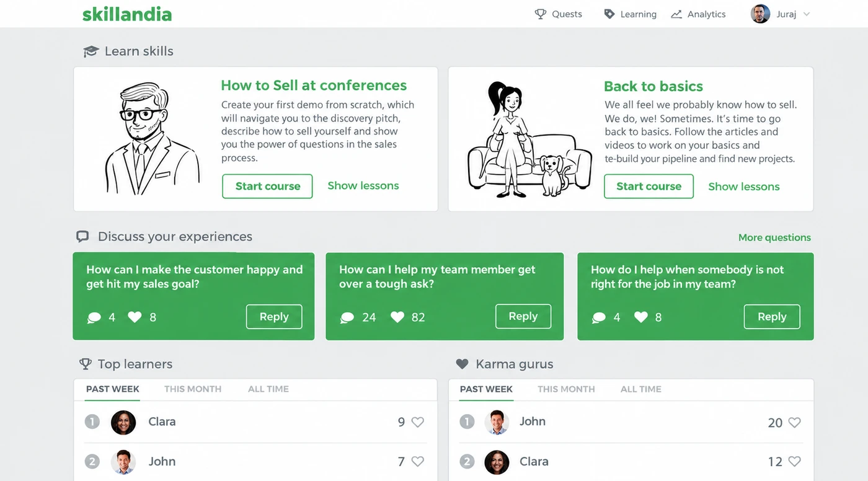Reply to the 'tough ask' team question
Viewport: 868px width, 481px height.
(523, 316)
